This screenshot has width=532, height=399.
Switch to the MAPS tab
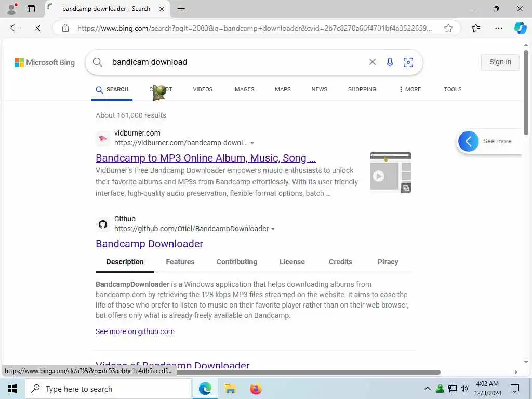click(x=283, y=89)
